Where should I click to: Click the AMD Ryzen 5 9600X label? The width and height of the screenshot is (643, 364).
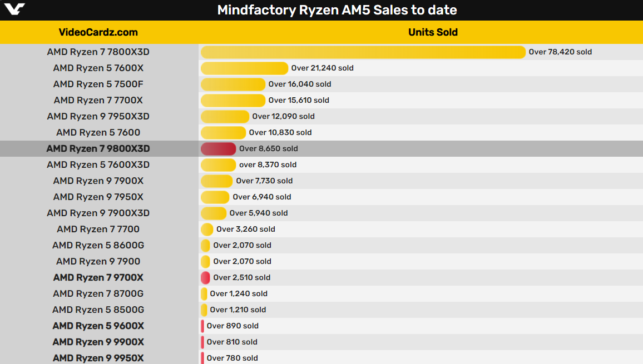(98, 326)
